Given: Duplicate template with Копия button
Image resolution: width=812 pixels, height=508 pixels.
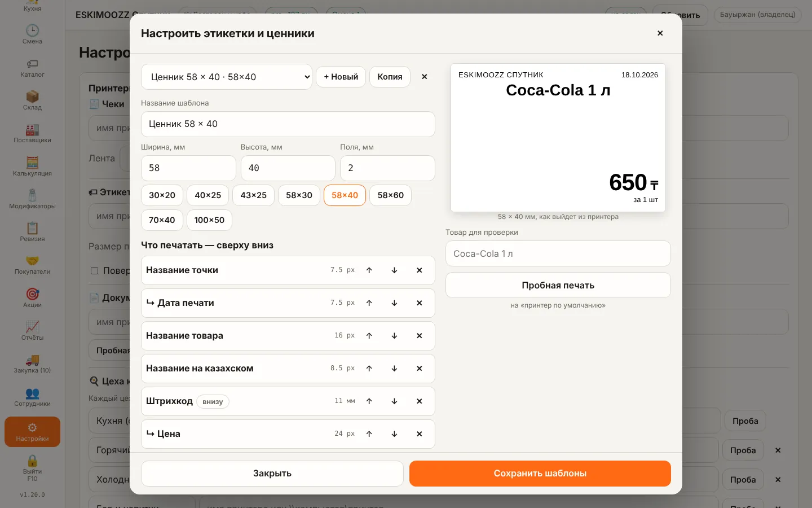Looking at the screenshot, I should pos(390,77).
